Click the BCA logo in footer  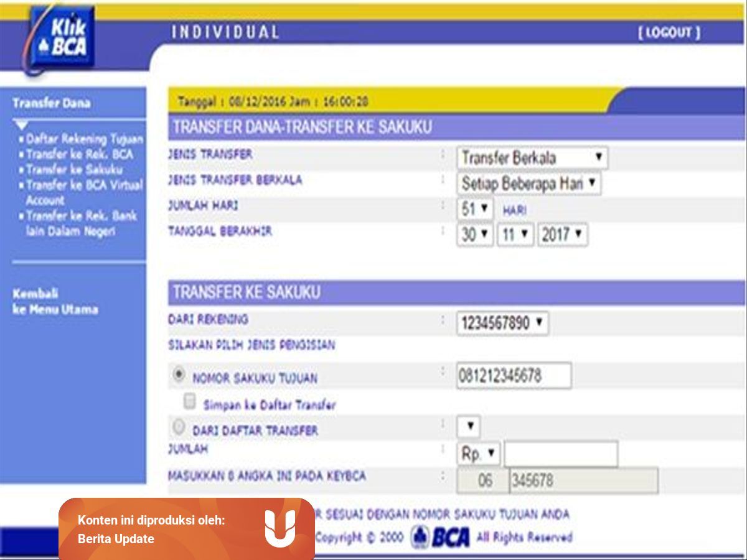click(441, 537)
